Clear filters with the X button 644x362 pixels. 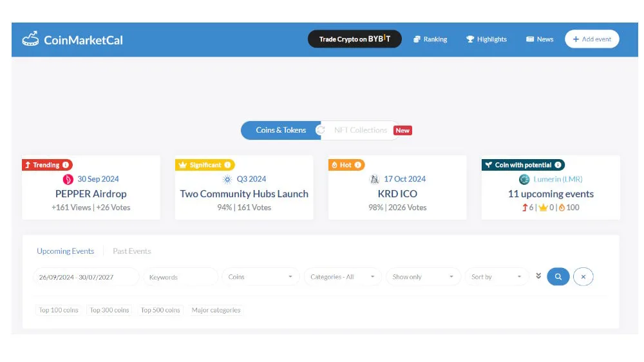coord(583,276)
